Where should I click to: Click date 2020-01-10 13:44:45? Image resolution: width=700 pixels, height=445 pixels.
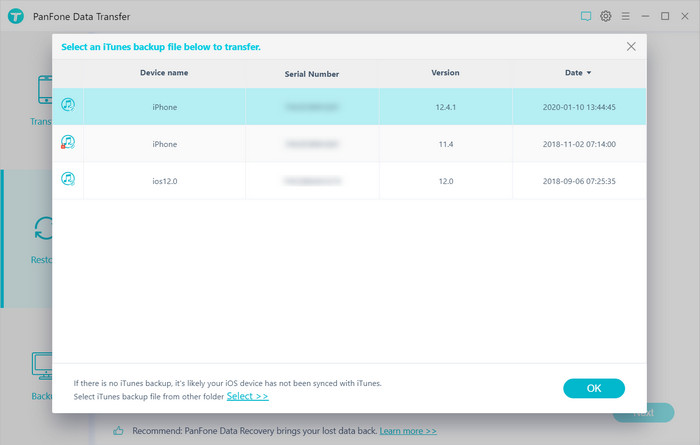click(579, 107)
